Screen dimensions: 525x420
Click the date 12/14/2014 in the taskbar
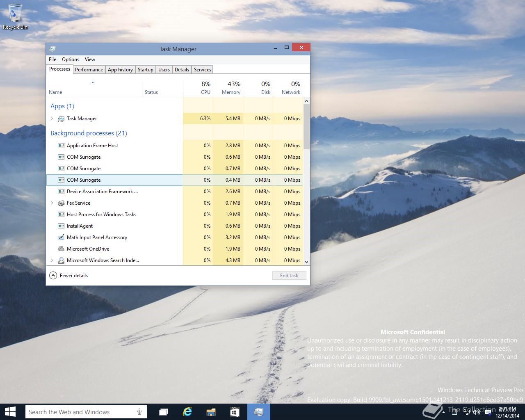pos(507,415)
